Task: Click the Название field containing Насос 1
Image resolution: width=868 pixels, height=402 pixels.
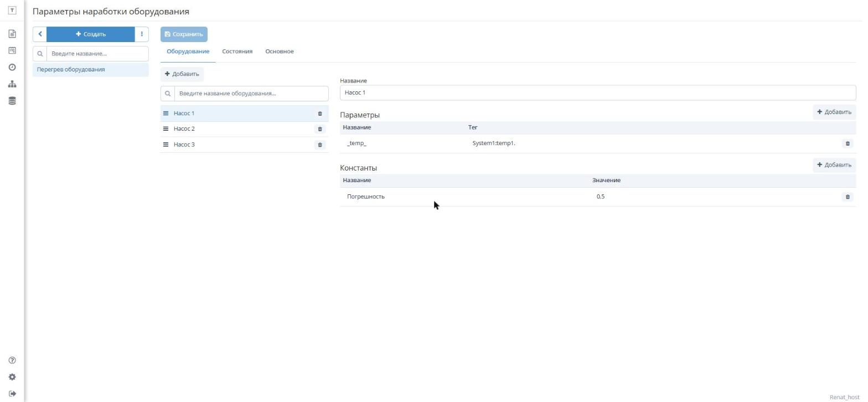Action: pyautogui.click(x=598, y=92)
